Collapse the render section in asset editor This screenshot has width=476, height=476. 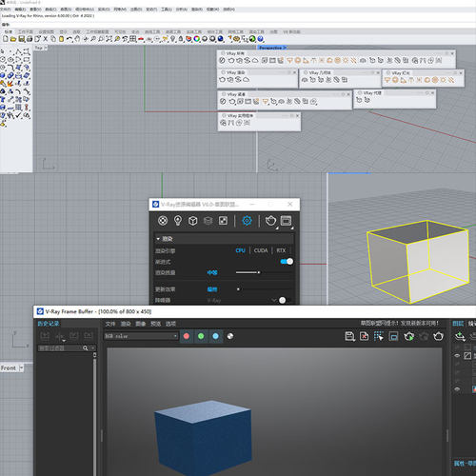pyautogui.click(x=158, y=239)
